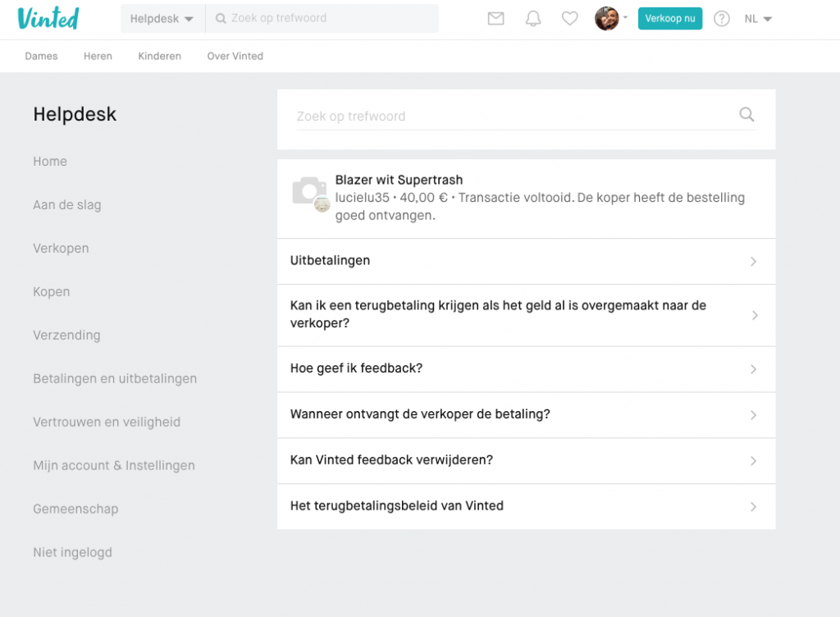Click the helpdesk search magnifier icon
Screen dimensions: 840x617
point(746,114)
